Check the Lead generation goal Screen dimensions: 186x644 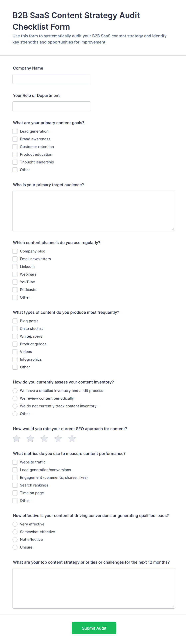pyautogui.click(x=15, y=131)
